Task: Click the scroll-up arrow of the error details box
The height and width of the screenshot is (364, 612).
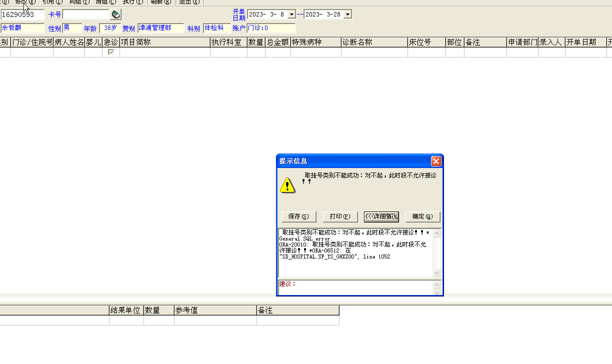Action: 437,233
